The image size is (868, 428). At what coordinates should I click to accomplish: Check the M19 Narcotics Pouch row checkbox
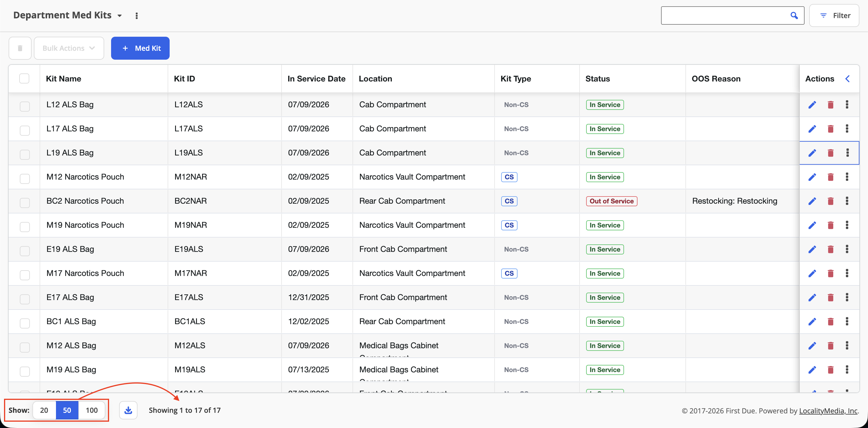coord(25,227)
